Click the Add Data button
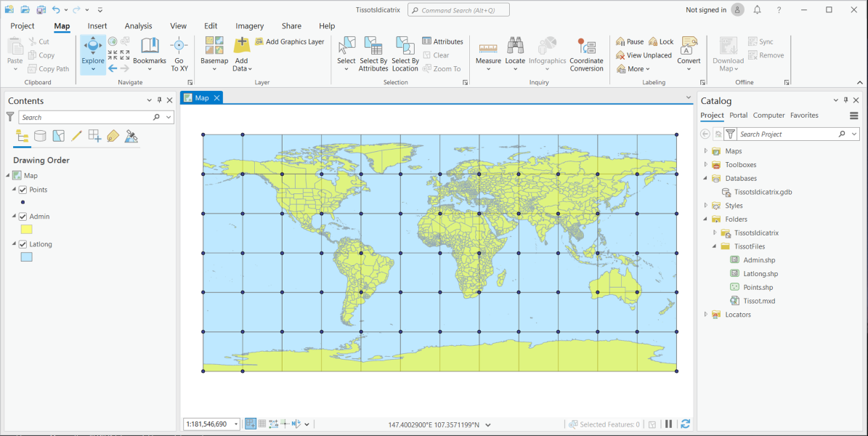Screen dimensions: 868x436 pos(242,54)
